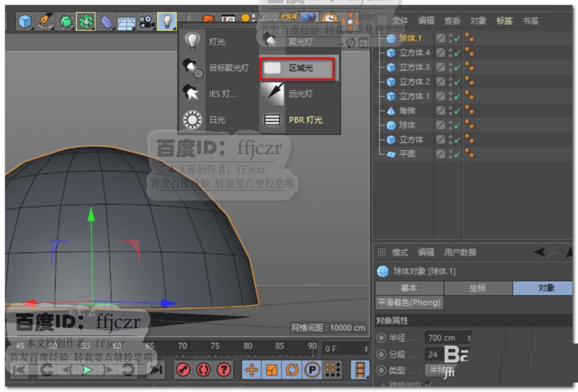Toggle visibility dots for 立方体.4
578x392 pixels.
tap(450, 53)
